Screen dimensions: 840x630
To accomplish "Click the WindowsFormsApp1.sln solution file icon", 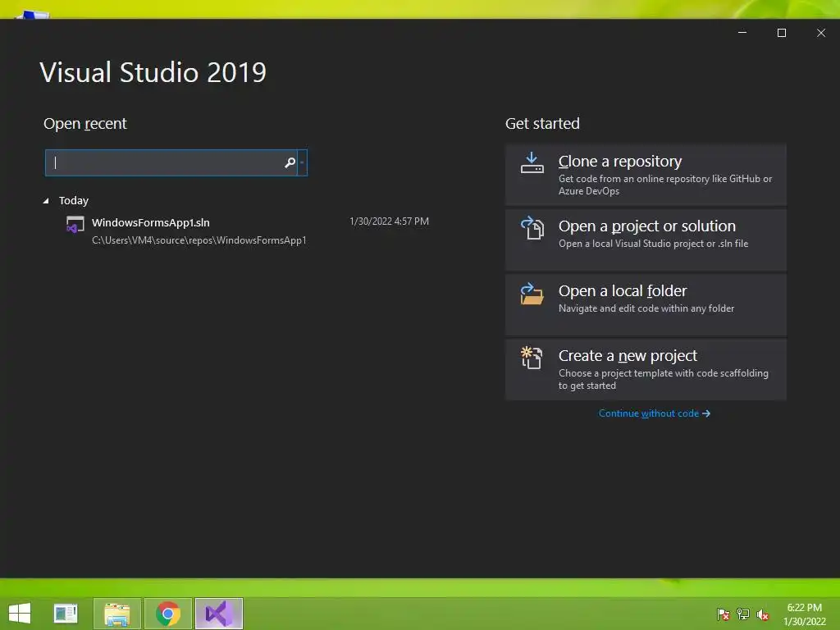I will (75, 224).
